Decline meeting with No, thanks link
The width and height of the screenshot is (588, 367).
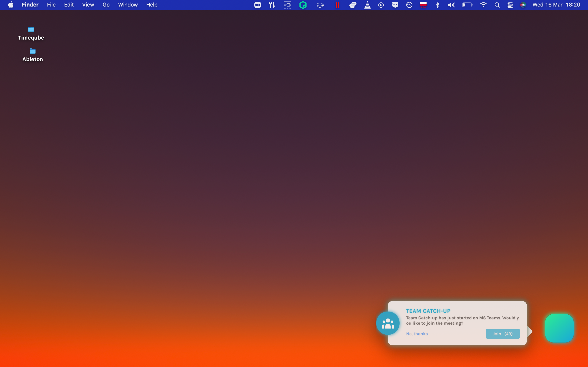coord(417,334)
